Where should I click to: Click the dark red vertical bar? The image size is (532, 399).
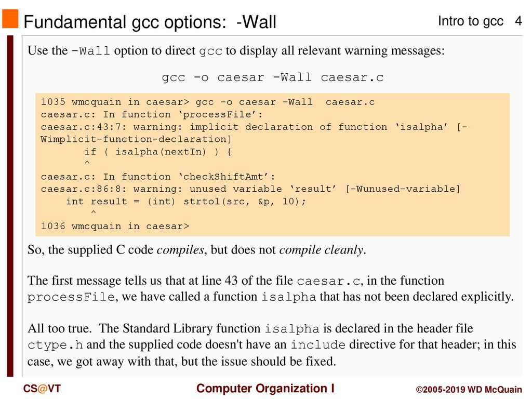(10, 206)
